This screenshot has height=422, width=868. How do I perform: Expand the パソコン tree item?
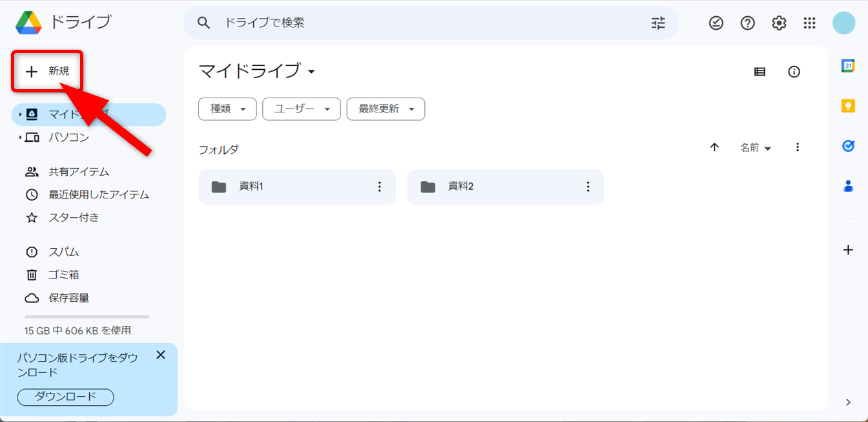[x=21, y=138]
